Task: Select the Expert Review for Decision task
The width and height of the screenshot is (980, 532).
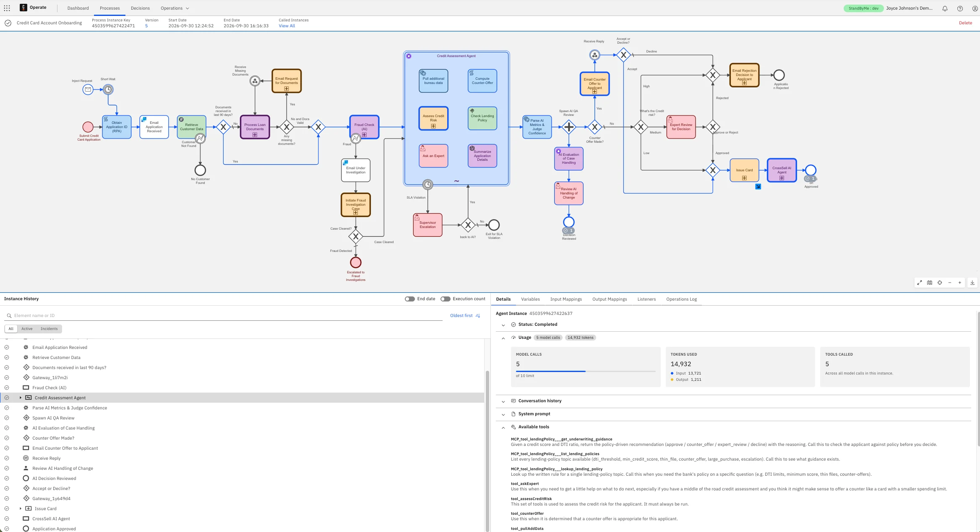Action: coord(681,127)
